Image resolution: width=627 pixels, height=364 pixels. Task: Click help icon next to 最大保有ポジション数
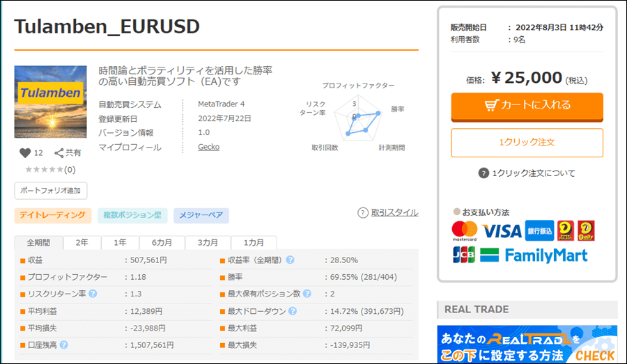tap(307, 294)
